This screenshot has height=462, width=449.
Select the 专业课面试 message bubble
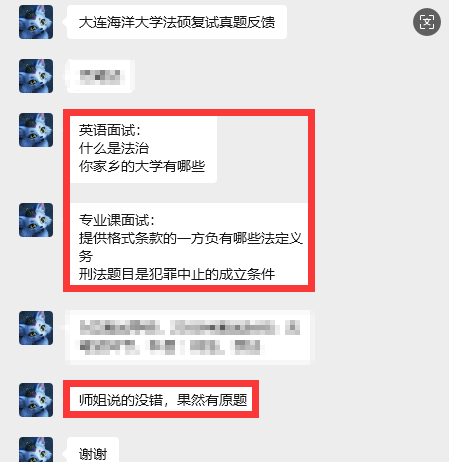coord(189,244)
